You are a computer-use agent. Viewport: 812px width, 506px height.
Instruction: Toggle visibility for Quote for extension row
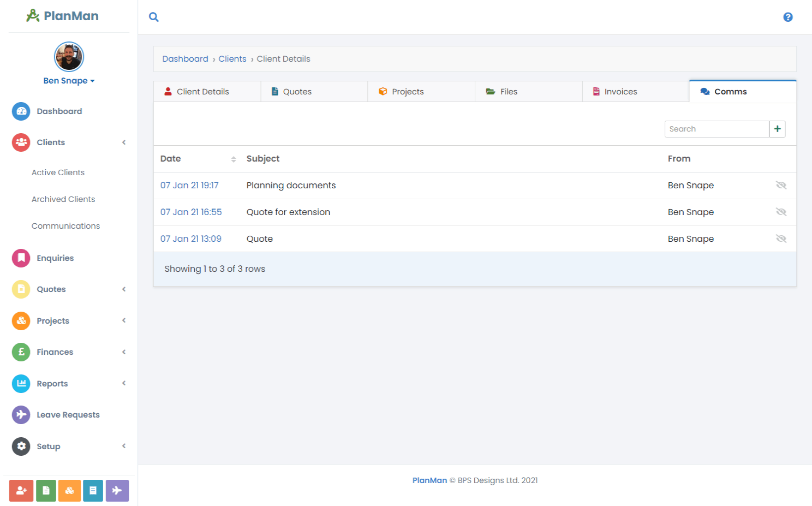pos(781,212)
